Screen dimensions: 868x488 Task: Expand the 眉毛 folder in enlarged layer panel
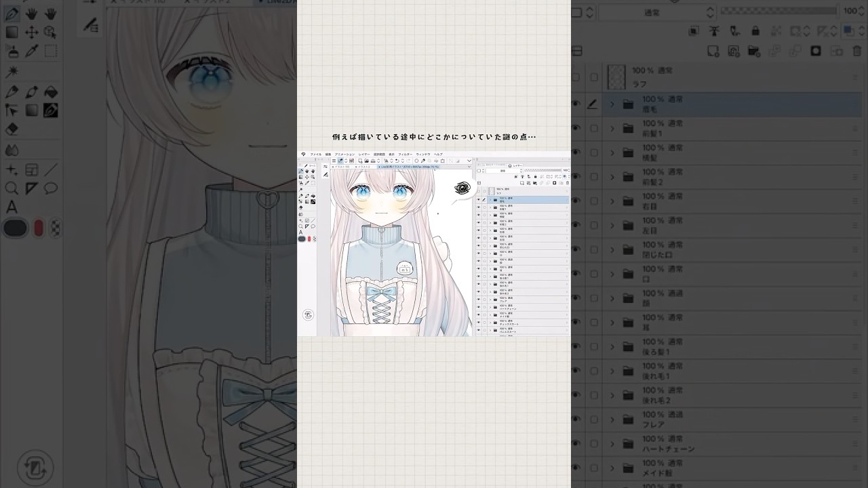(612, 104)
